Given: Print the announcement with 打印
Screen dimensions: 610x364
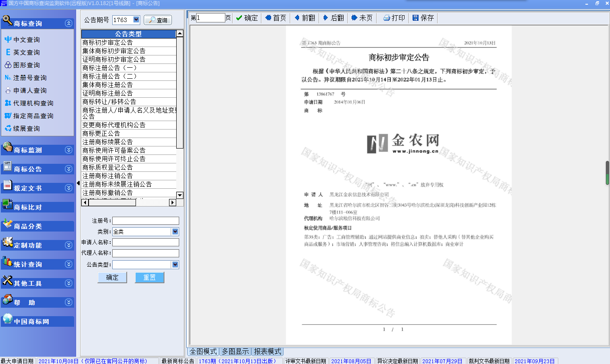Looking at the screenshot, I should pyautogui.click(x=394, y=18).
